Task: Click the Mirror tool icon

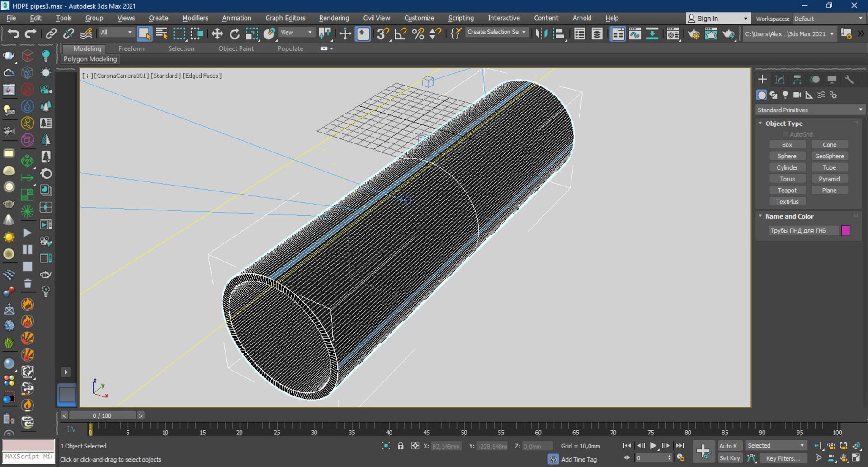Action: click(541, 34)
